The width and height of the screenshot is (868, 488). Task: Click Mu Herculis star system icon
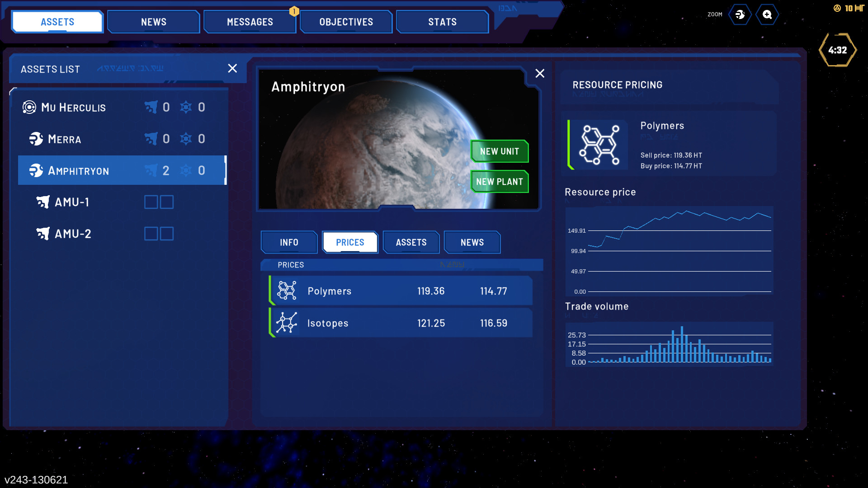coord(29,107)
